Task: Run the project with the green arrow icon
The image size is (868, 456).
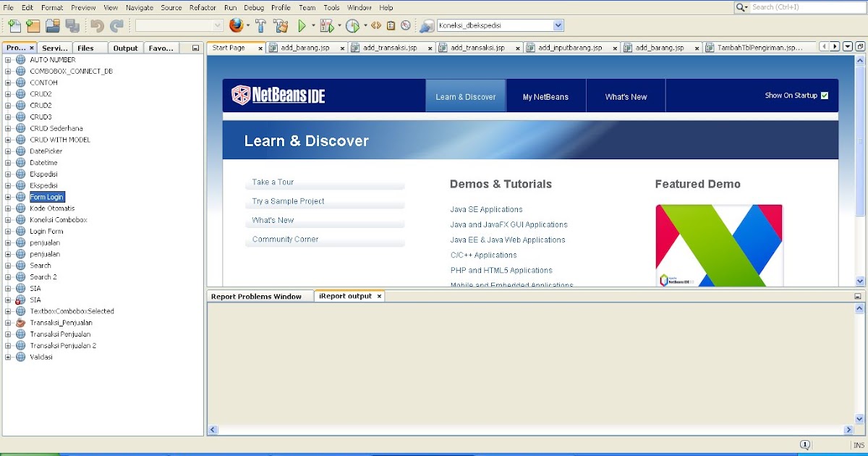Action: pyautogui.click(x=302, y=26)
